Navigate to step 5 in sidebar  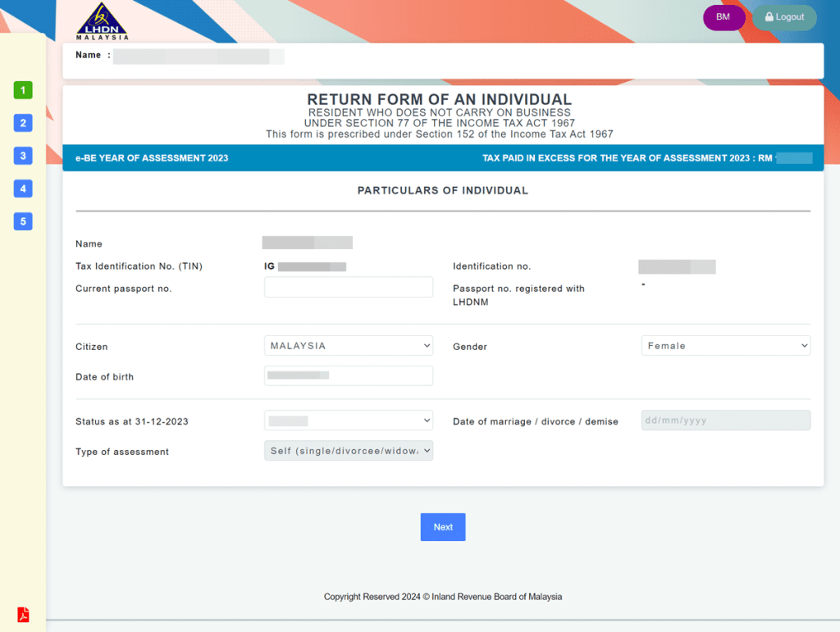click(x=23, y=221)
